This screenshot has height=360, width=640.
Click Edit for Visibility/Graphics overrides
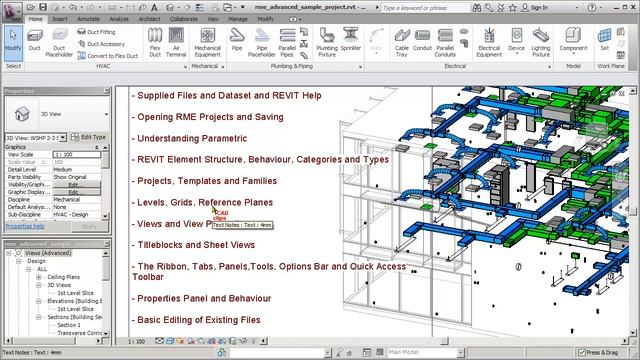pyautogui.click(x=77, y=184)
